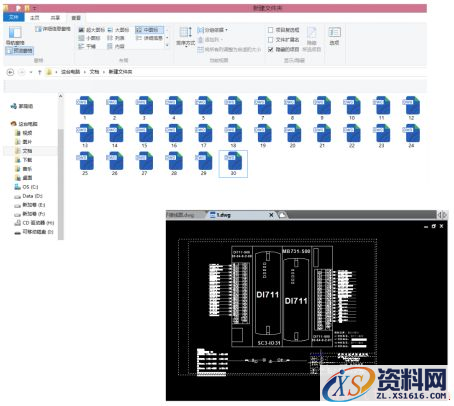The image size is (454, 406).
Task: Select DWG file named 1
Action: [x=85, y=108]
